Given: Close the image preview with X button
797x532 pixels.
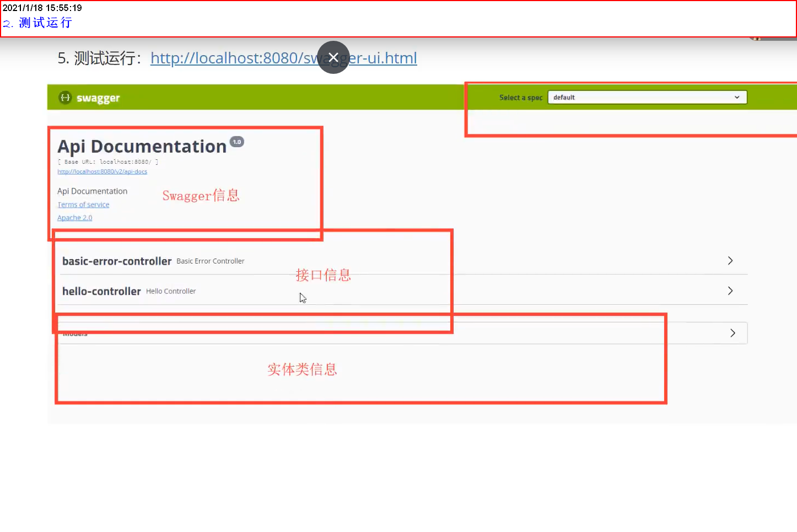Looking at the screenshot, I should (333, 57).
